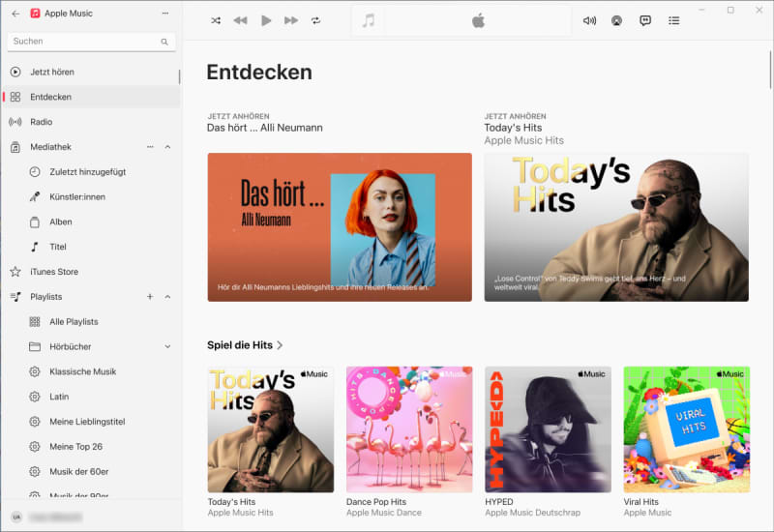Click the Dance Pop Hits title link
The width and height of the screenshot is (774, 532).
[x=376, y=502]
